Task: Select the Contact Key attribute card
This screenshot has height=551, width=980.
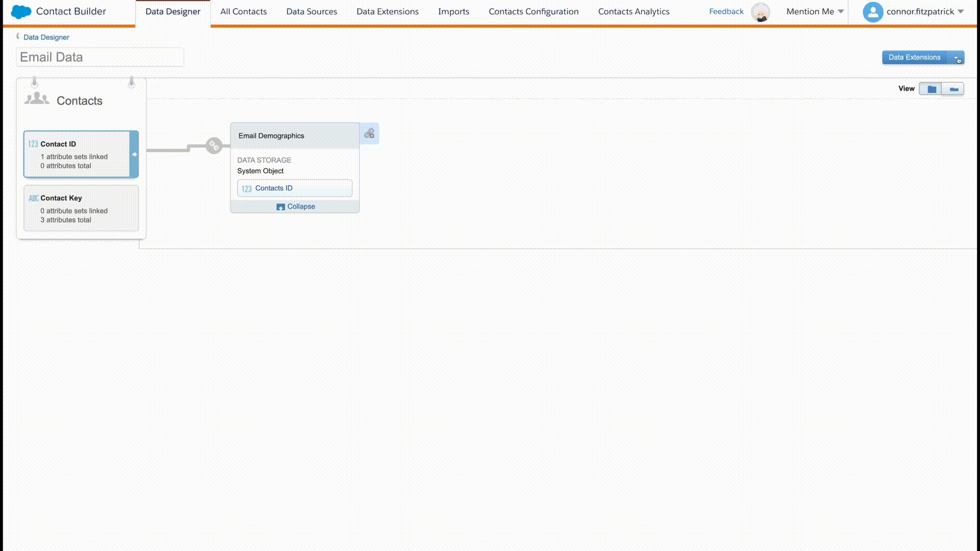Action: coord(81,208)
